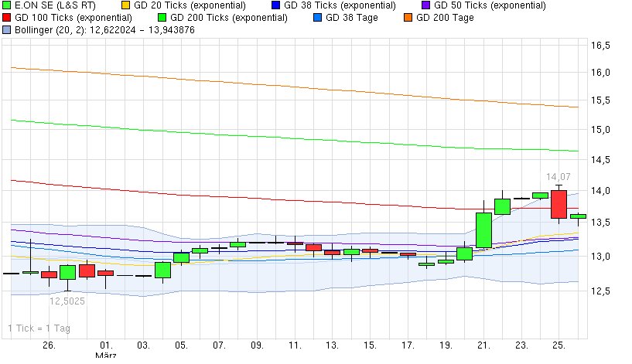Click the green E.ON SE legend swatch

[x=6, y=5]
